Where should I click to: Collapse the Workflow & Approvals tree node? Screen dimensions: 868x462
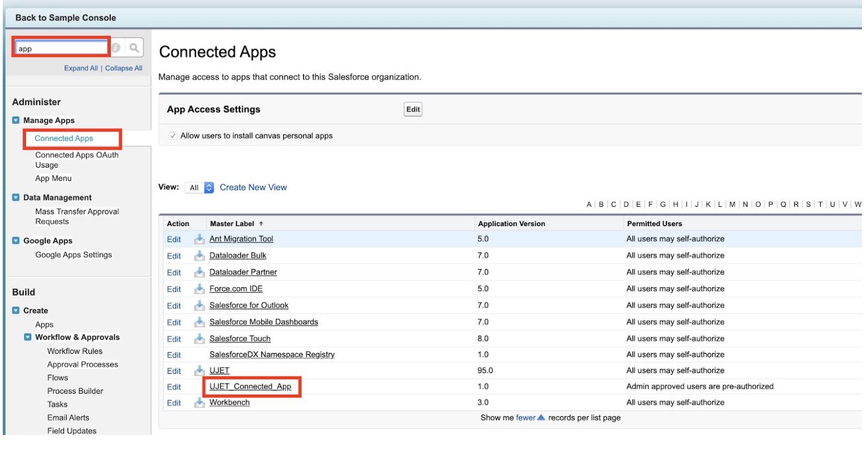coord(28,337)
